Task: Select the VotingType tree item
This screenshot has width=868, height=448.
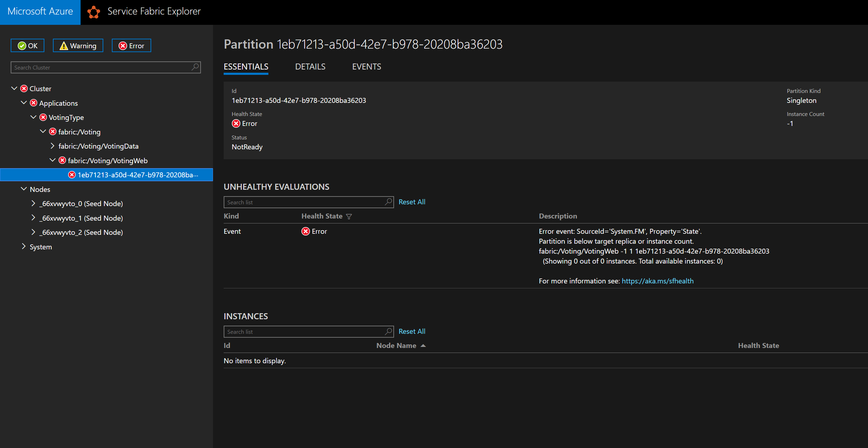Action: [66, 117]
